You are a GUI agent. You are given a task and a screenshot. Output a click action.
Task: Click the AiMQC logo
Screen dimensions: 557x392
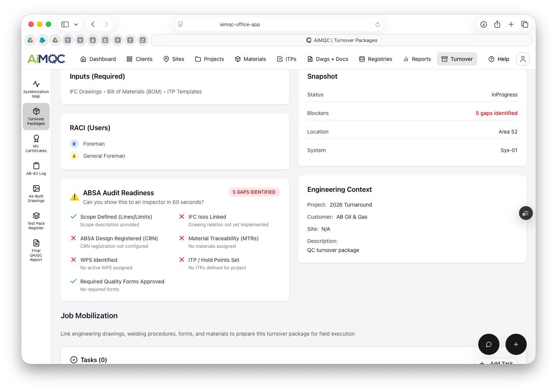point(46,59)
